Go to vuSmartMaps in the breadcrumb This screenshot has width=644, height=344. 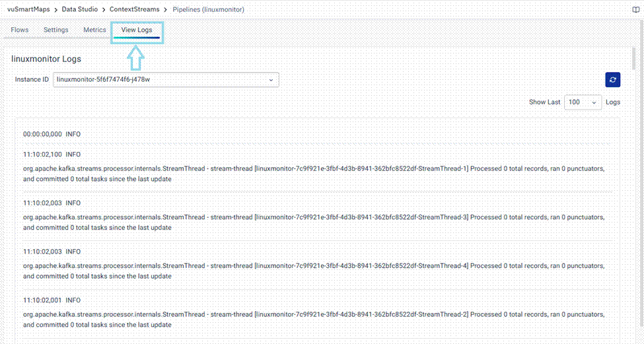[30, 10]
